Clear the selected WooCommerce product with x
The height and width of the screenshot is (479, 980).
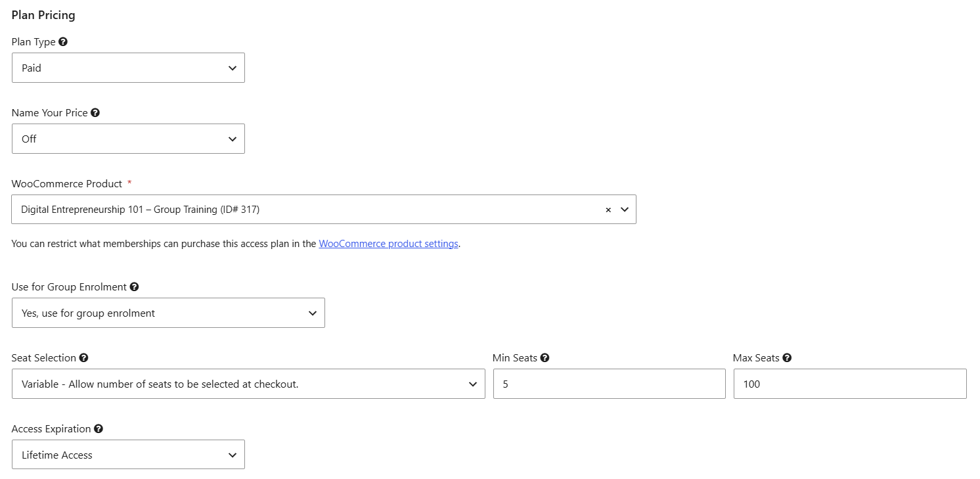coord(608,210)
